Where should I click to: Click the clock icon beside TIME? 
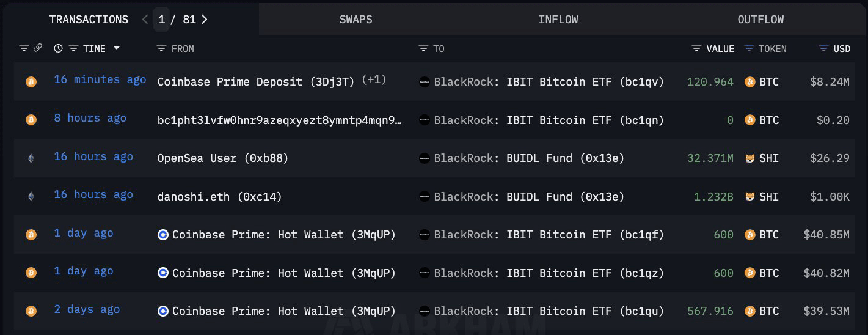[x=58, y=49]
